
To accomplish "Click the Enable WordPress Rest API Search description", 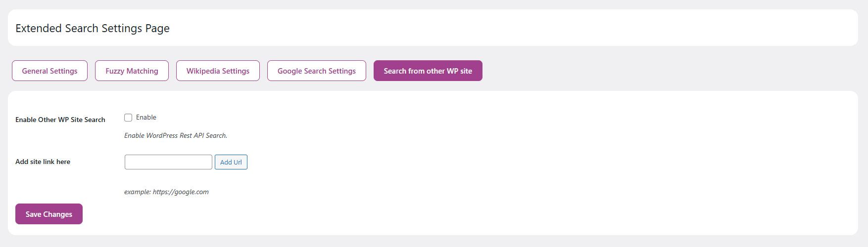I will pyautogui.click(x=176, y=135).
